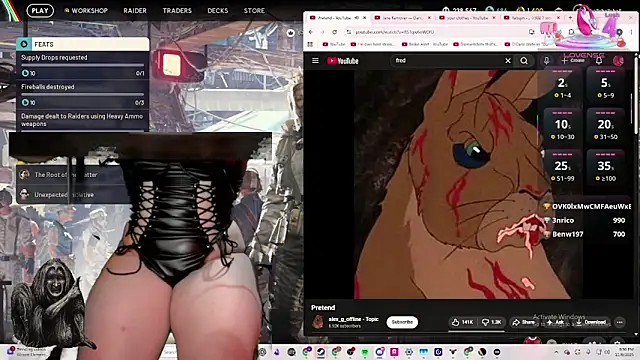Select the '2s 1-4' tip tile

point(563,86)
